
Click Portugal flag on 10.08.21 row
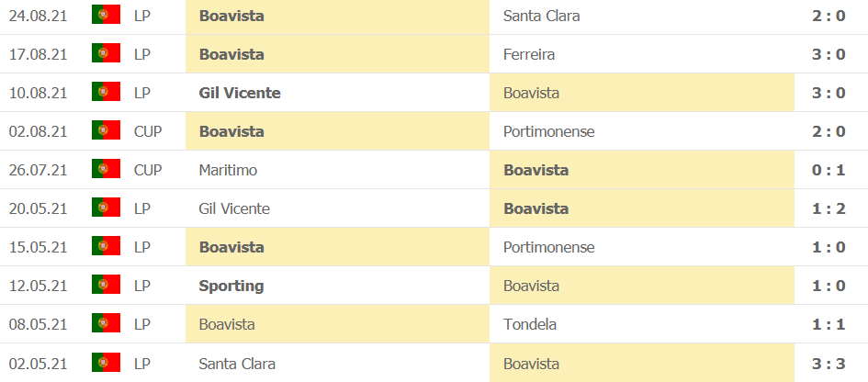(x=107, y=92)
